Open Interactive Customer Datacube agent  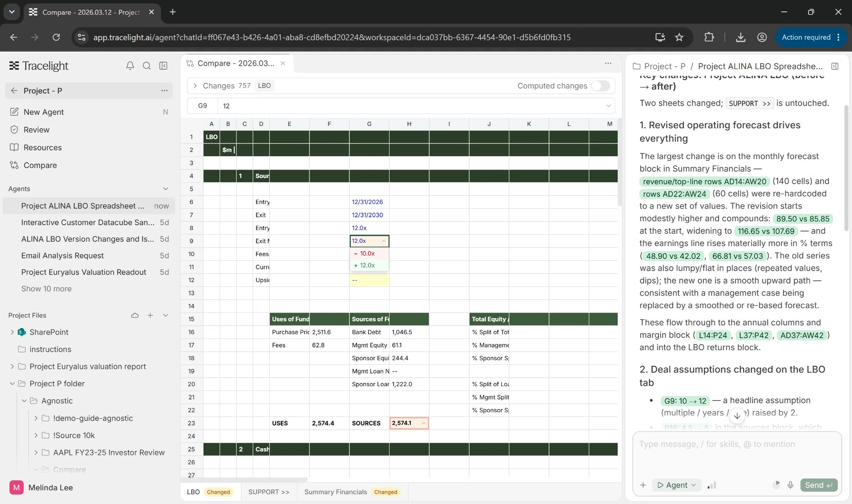click(x=89, y=222)
